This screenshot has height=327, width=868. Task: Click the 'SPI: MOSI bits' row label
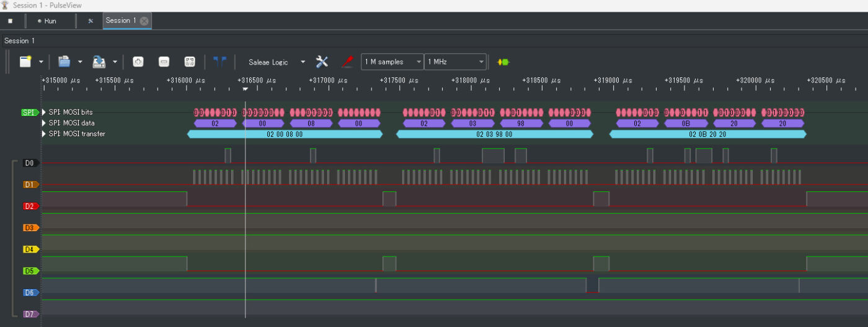(71, 112)
